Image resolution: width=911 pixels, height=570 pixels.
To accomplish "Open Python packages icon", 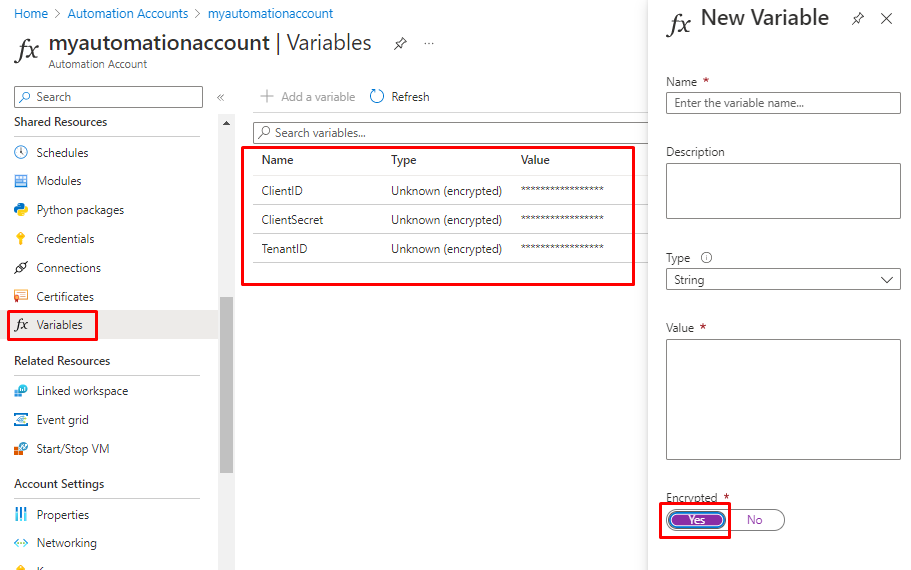I will [21, 210].
